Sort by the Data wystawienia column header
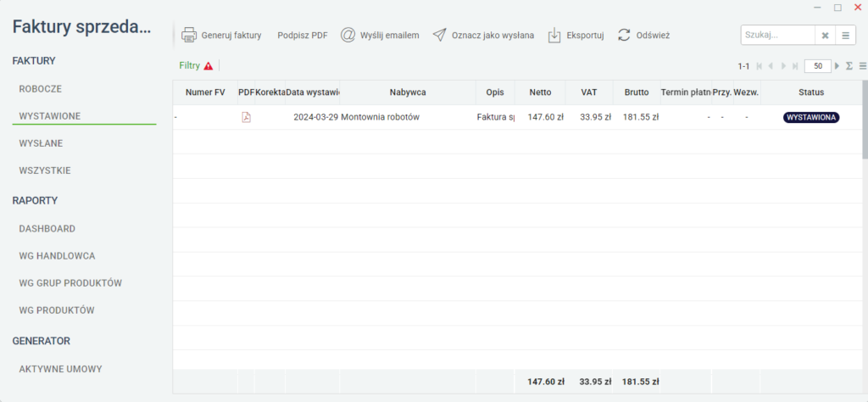The height and width of the screenshot is (402, 868). click(313, 92)
